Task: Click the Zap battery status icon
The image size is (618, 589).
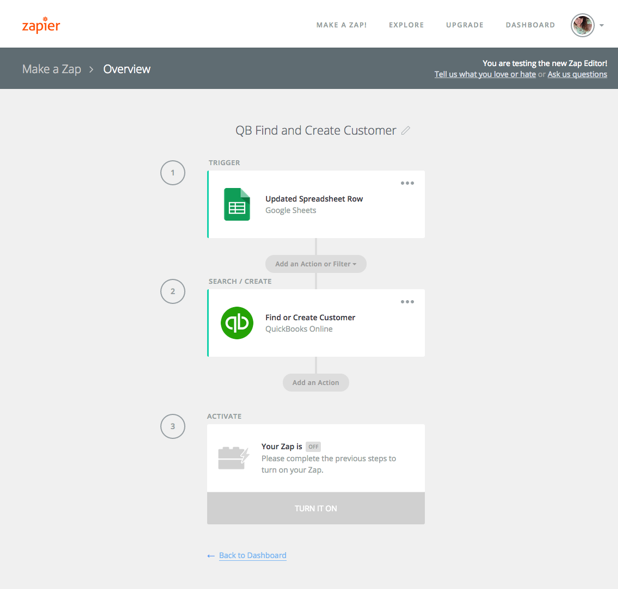Action: tap(233, 458)
